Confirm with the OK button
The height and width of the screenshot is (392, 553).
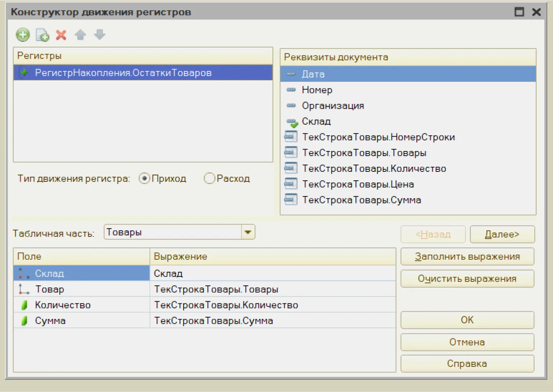tap(467, 320)
